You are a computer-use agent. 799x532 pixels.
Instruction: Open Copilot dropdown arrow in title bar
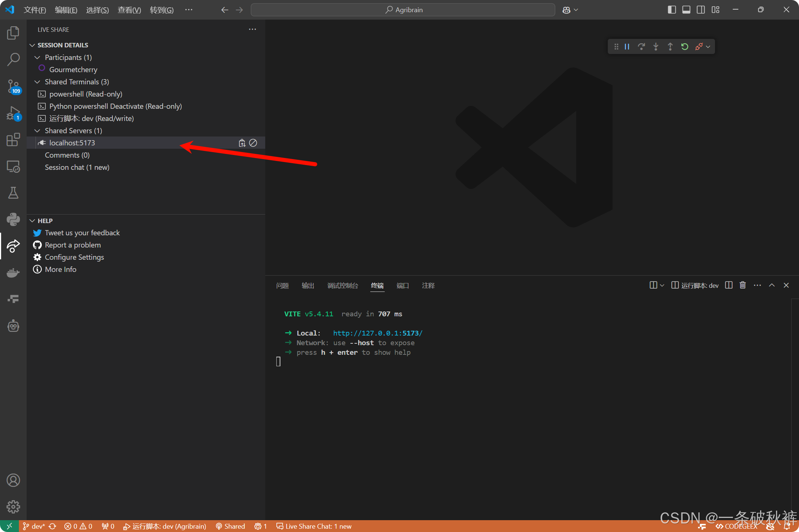point(576,10)
